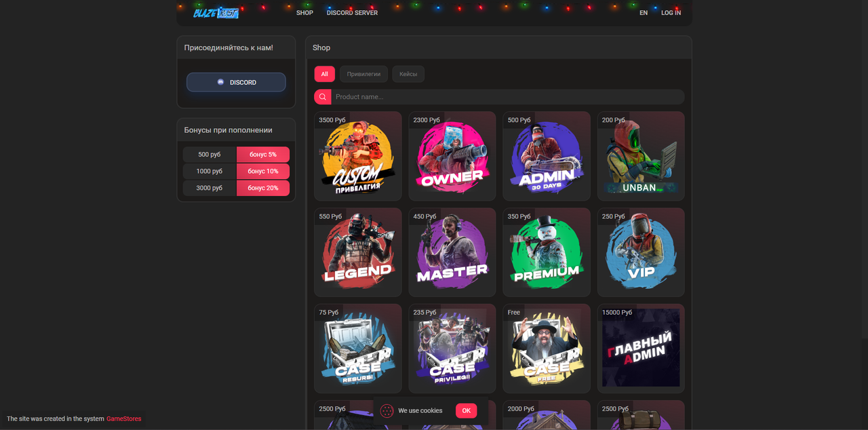Open the Owner product card
Image resolution: width=868 pixels, height=430 pixels.
(x=452, y=156)
